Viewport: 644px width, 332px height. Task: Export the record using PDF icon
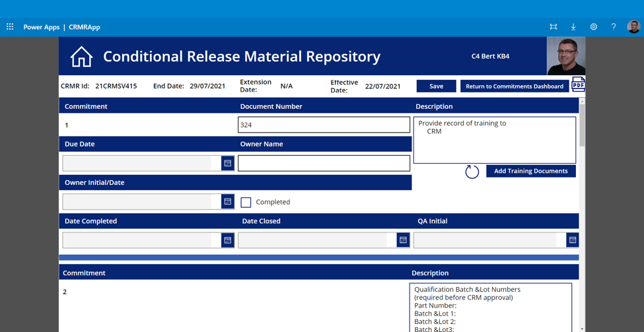pos(578,84)
